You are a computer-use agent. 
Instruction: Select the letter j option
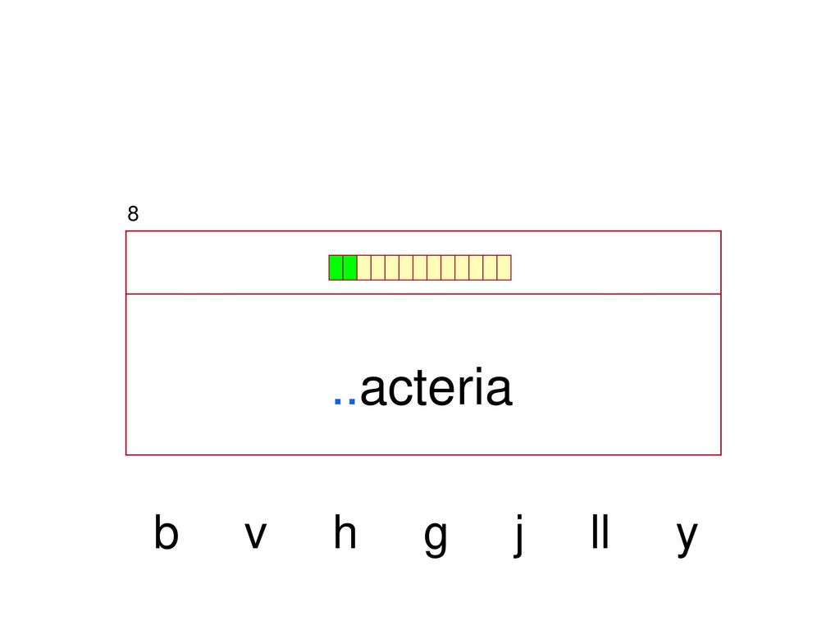(518, 536)
